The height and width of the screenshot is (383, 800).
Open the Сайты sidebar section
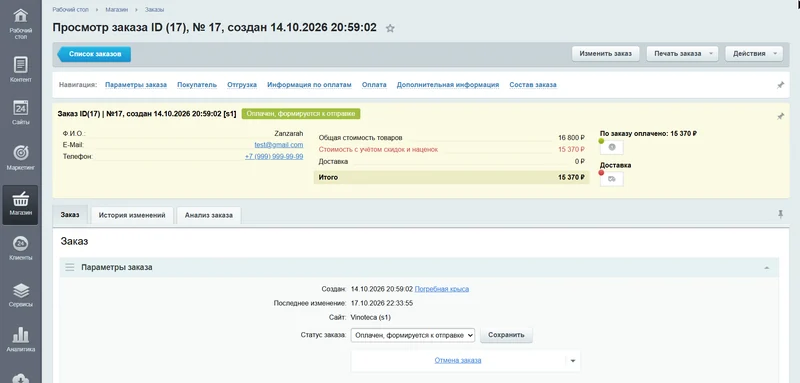20,113
